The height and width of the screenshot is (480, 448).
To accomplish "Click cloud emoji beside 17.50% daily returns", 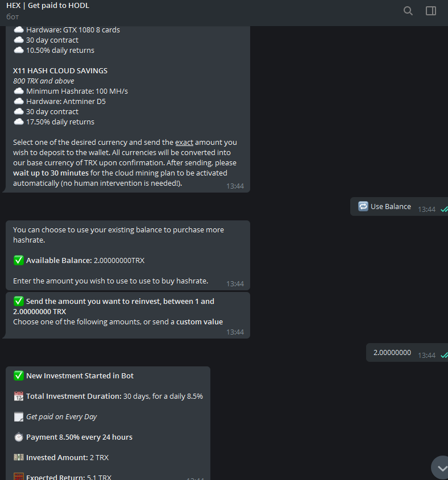I will 19,122.
